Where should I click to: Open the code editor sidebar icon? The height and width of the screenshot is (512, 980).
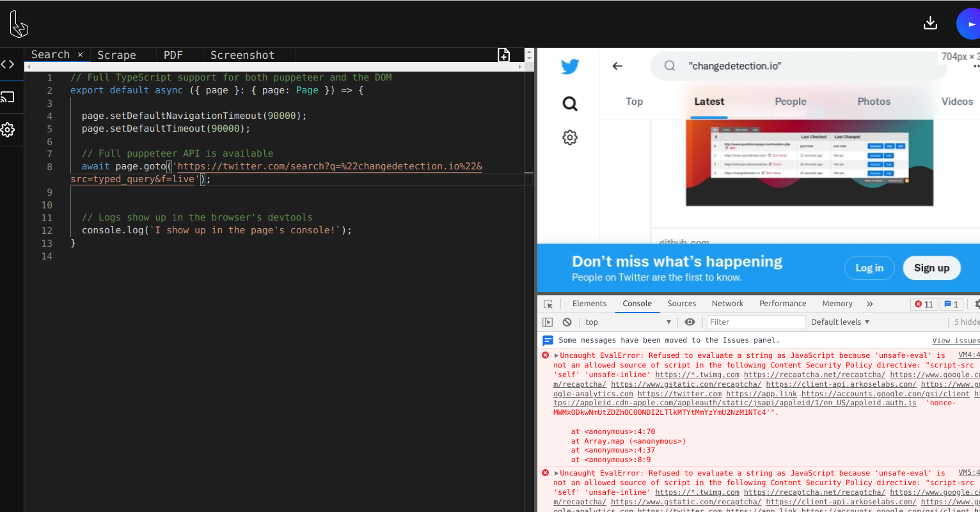[x=8, y=64]
